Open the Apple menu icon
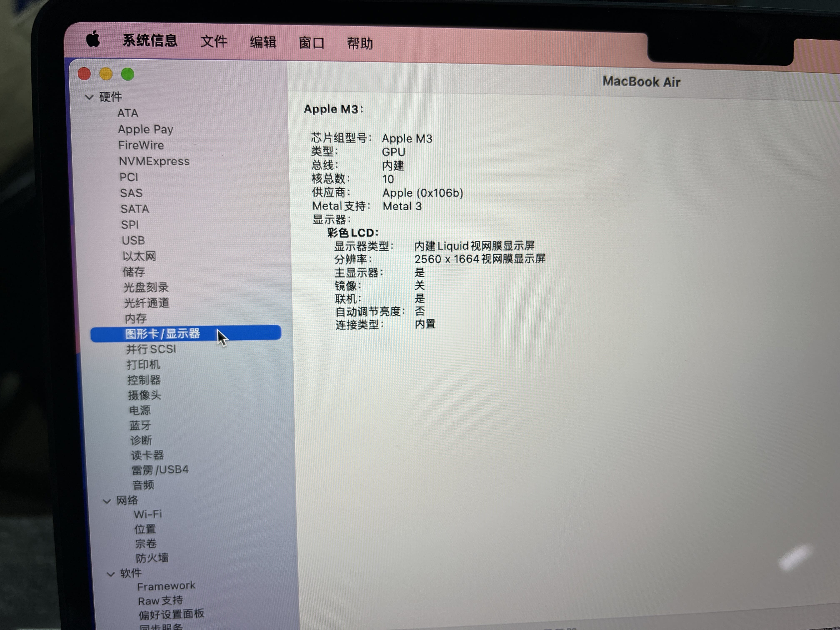Viewport: 840px width, 630px height. click(x=93, y=39)
